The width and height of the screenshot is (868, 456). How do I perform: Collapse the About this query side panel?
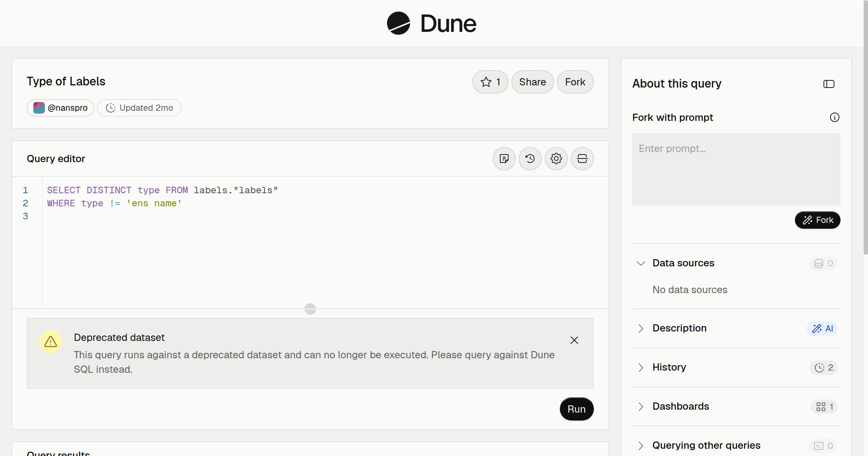tap(829, 84)
